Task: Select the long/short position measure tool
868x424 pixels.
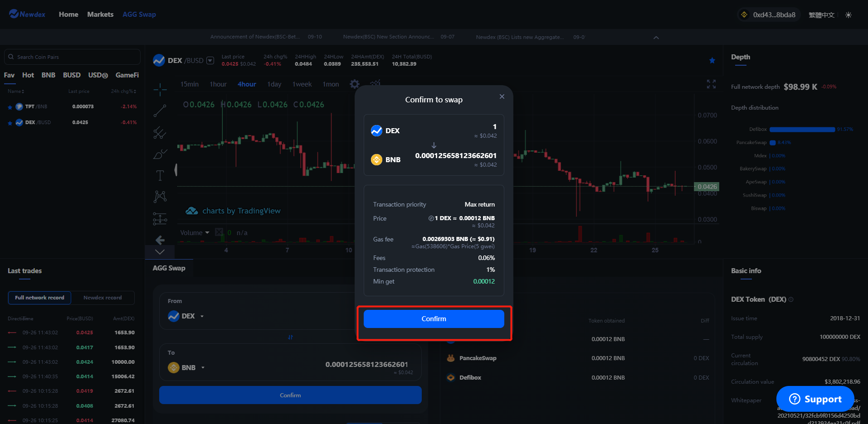Action: coord(160,218)
